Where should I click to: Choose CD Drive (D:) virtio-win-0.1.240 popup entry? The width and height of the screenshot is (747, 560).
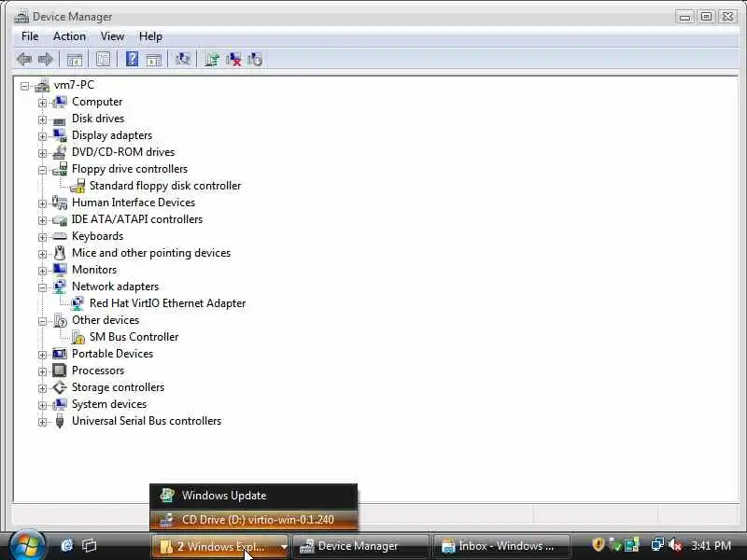(253, 520)
